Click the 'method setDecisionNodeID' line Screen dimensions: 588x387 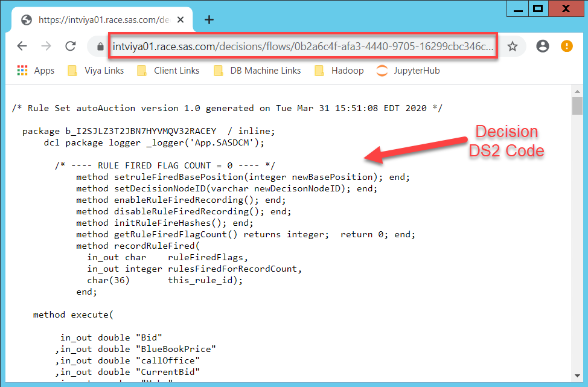(x=227, y=188)
